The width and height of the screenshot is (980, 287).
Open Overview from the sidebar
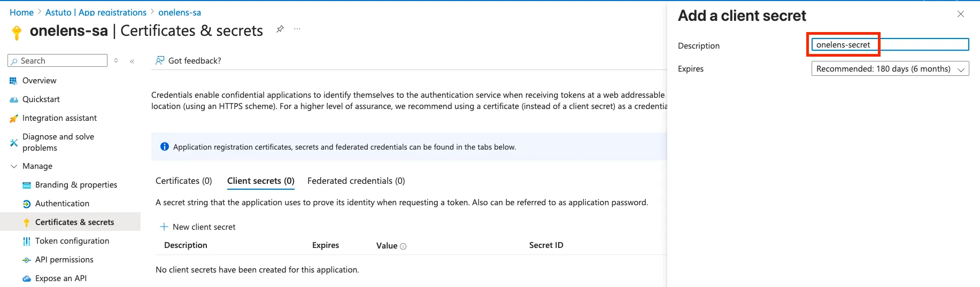pyautogui.click(x=39, y=81)
